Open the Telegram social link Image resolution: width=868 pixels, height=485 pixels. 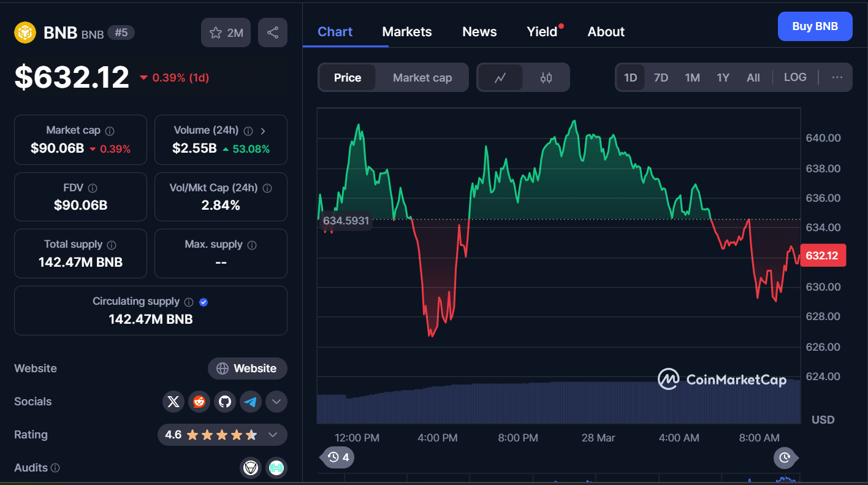coord(251,402)
